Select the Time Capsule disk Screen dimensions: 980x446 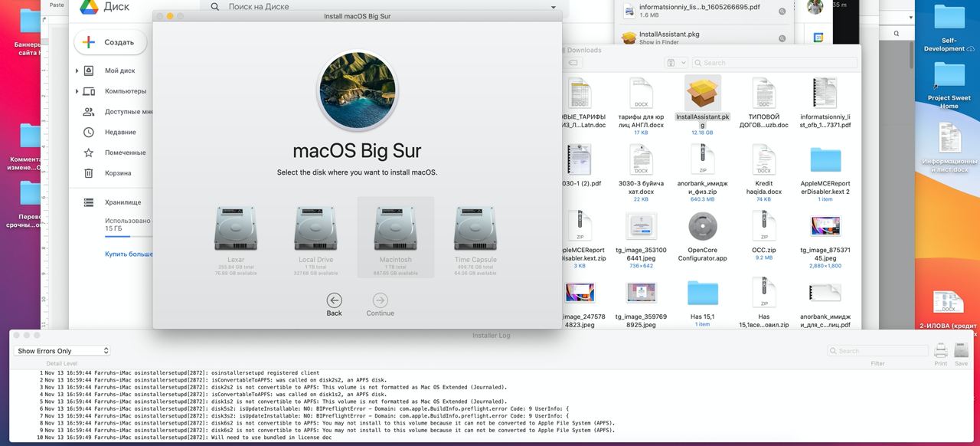click(475, 237)
